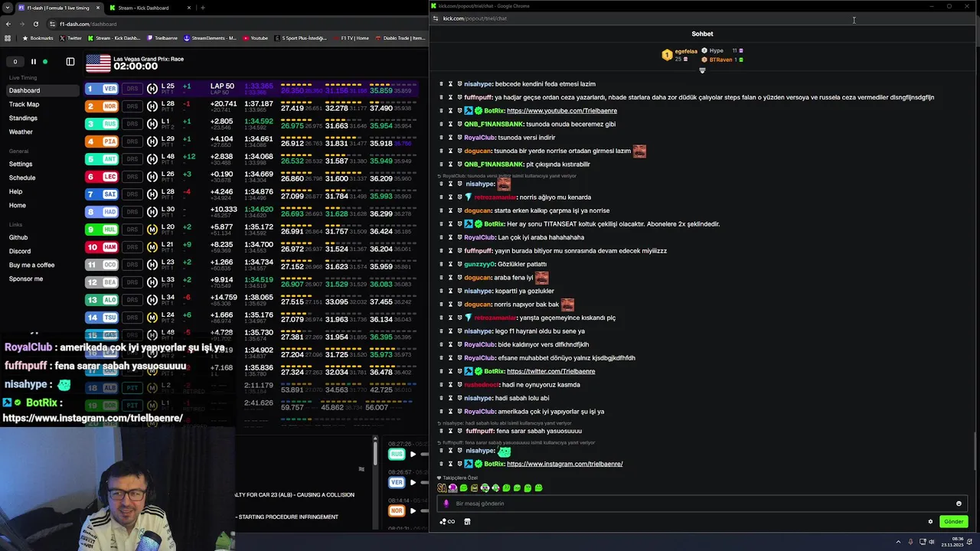Insert the SA subscriber emote

click(442, 487)
